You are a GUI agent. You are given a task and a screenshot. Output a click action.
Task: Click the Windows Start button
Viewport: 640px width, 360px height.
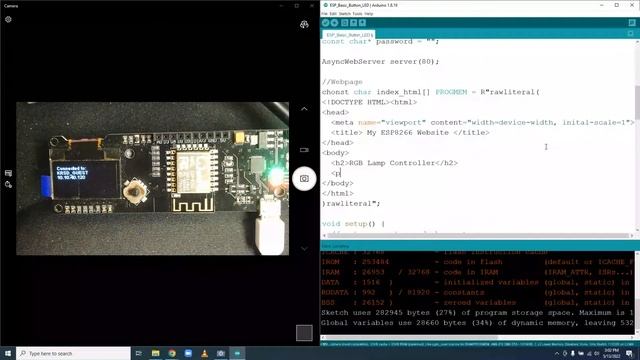tap(8, 353)
